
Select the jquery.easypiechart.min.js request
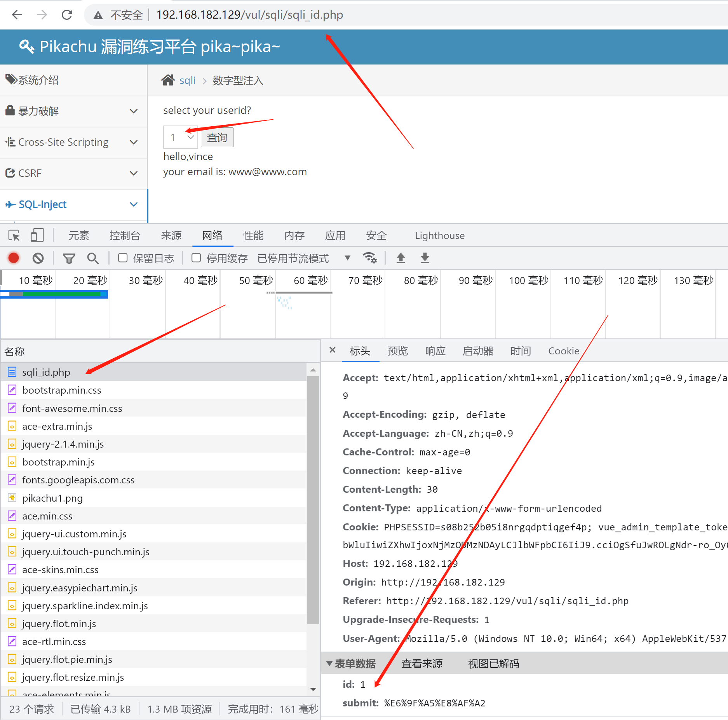[154, 588]
